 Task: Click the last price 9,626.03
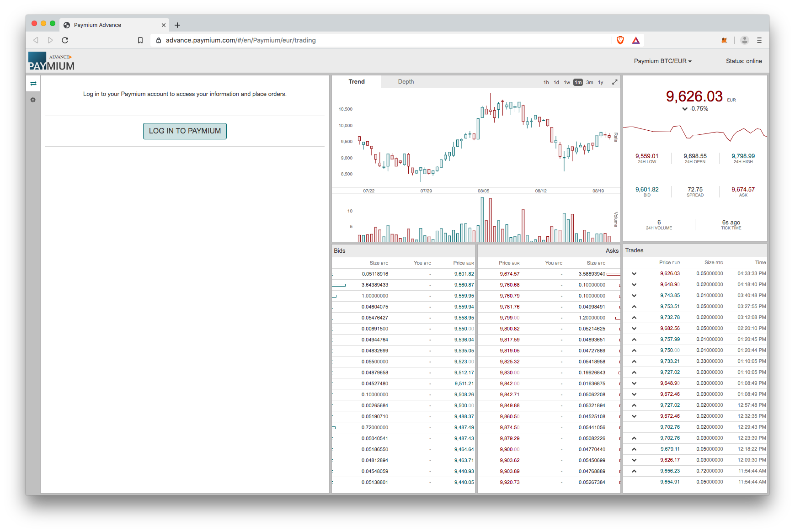[x=694, y=96]
